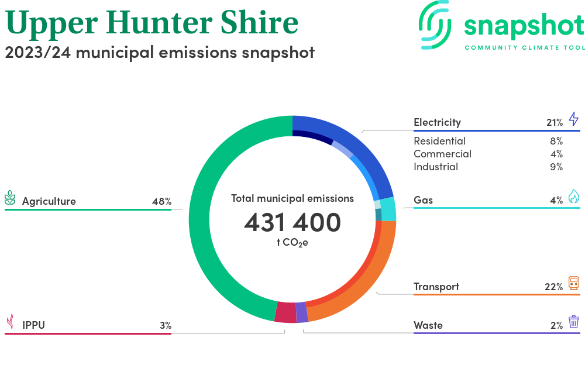
Task: Click the Snapshot fingerprint logo icon
Action: coord(436,25)
